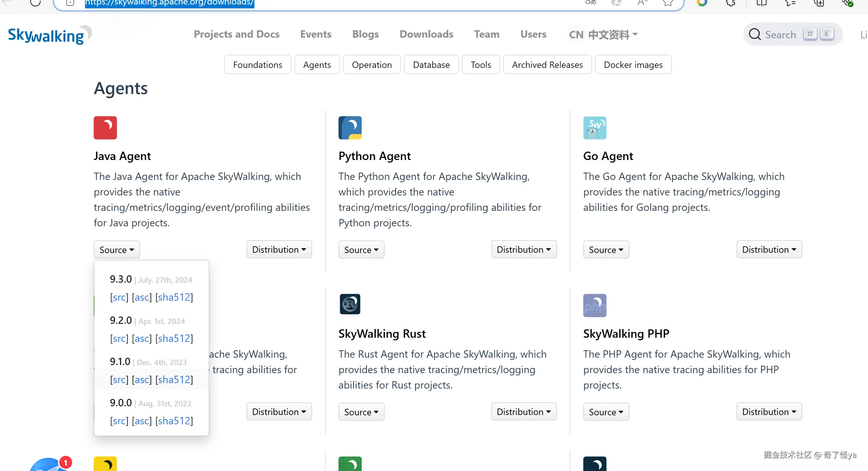This screenshot has width=868, height=471.
Task: Click the Java Agent red logo icon
Action: (105, 128)
